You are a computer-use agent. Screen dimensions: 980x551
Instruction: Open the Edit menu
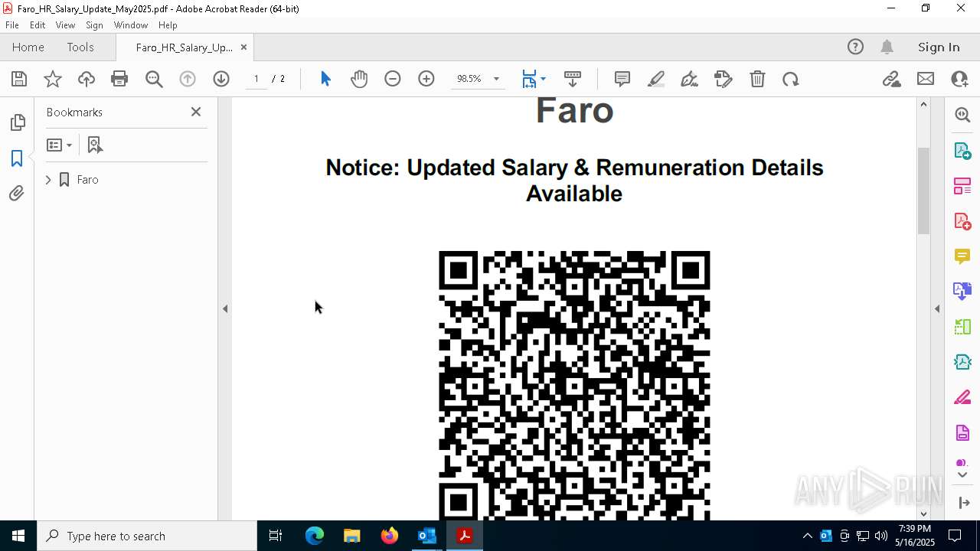(38, 25)
